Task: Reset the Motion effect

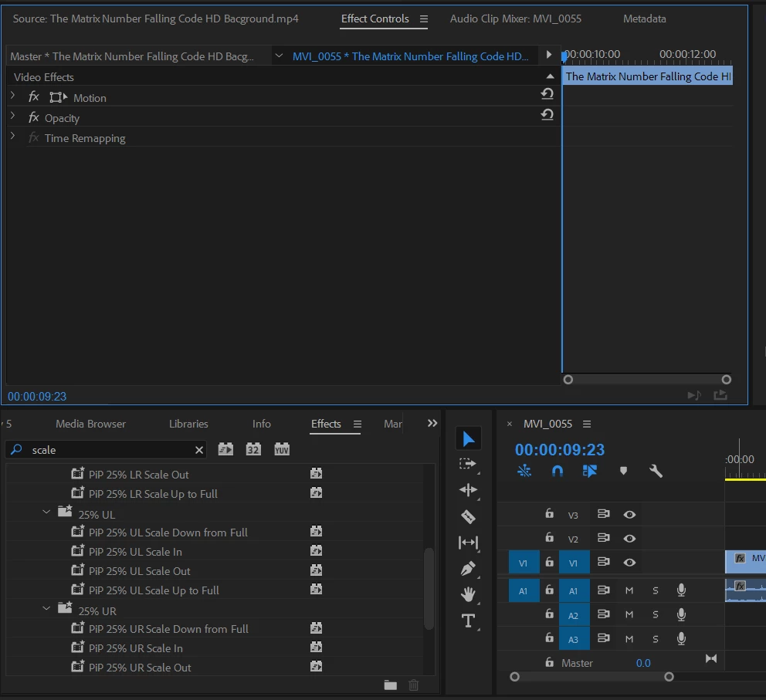Action: point(547,93)
